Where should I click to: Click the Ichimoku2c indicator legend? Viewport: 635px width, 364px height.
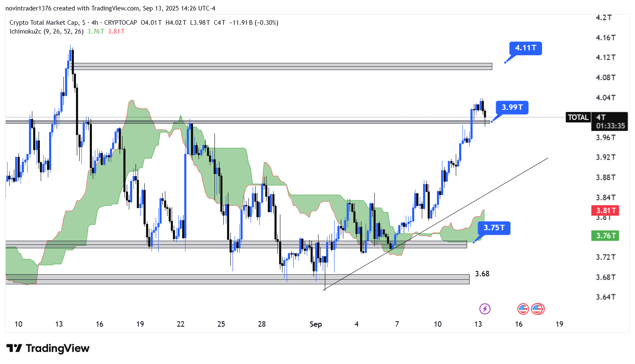point(46,31)
